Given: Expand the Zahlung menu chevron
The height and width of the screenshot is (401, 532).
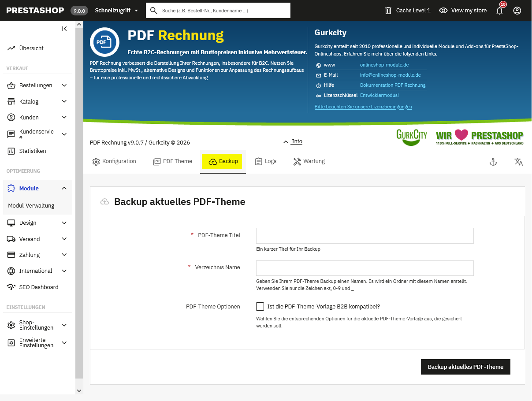Looking at the screenshot, I should (64, 255).
